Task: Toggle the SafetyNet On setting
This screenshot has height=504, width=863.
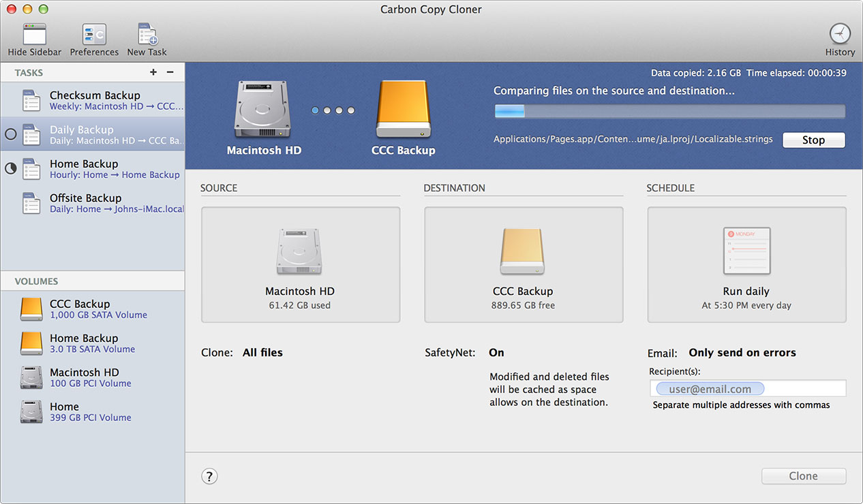Action: (x=496, y=353)
